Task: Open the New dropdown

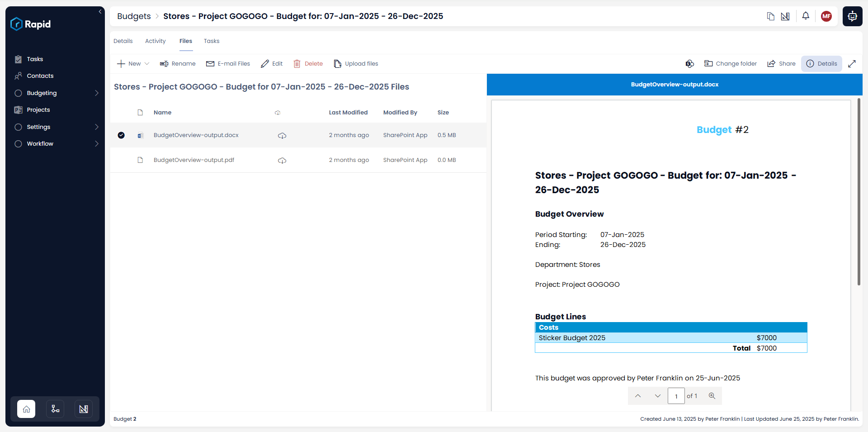Action: pyautogui.click(x=133, y=64)
